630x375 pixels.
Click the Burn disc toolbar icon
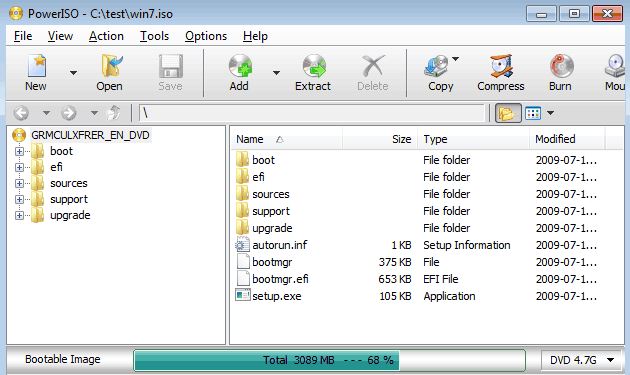point(561,66)
